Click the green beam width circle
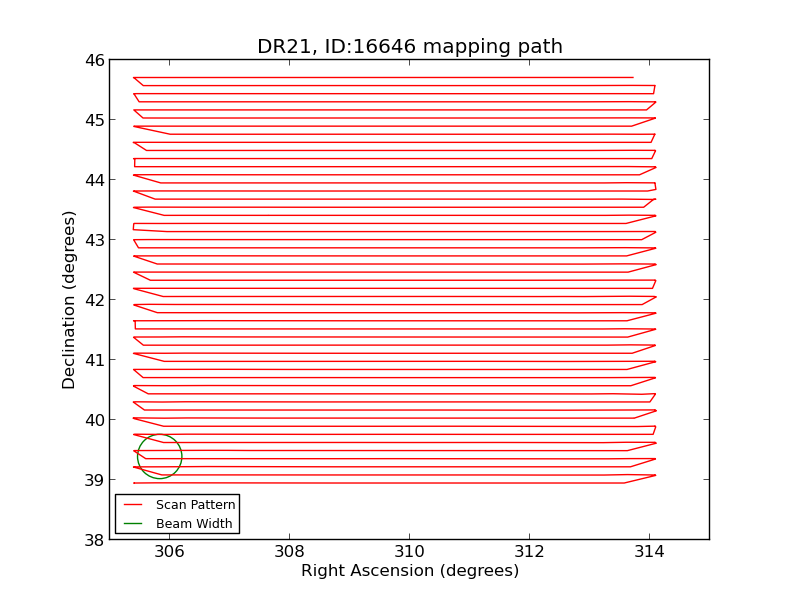800x600 pixels. pos(160,456)
